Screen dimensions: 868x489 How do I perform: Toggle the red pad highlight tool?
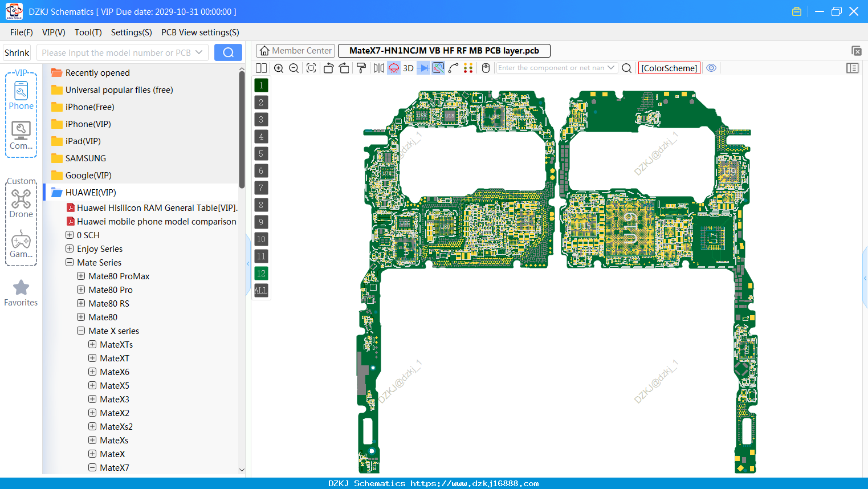click(394, 68)
